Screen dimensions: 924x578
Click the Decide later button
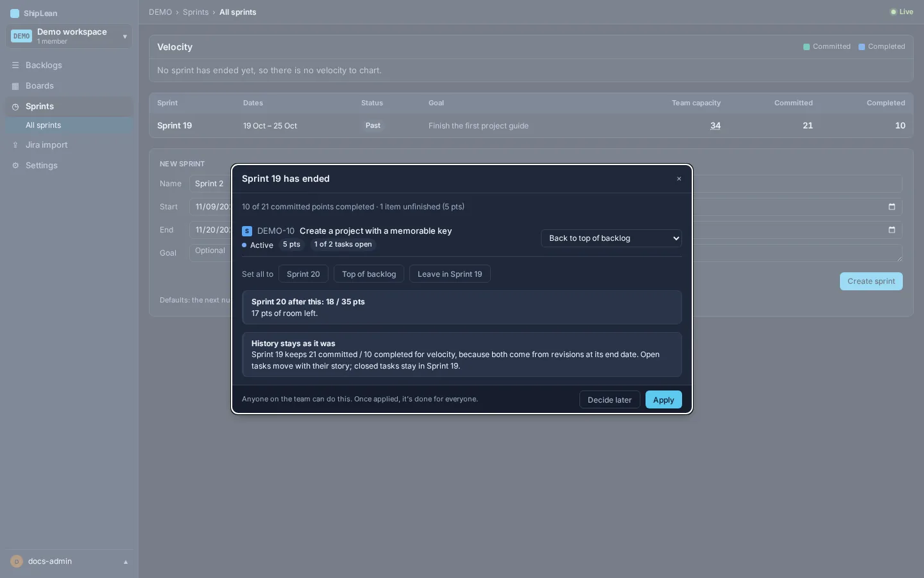pos(610,399)
